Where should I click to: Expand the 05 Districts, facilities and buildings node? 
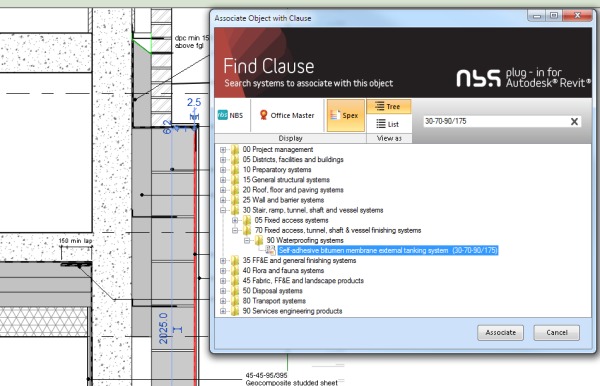click(223, 160)
